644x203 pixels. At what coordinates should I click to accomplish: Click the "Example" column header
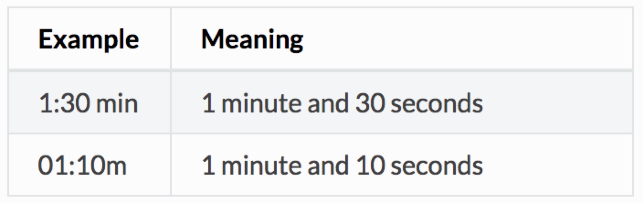click(89, 39)
